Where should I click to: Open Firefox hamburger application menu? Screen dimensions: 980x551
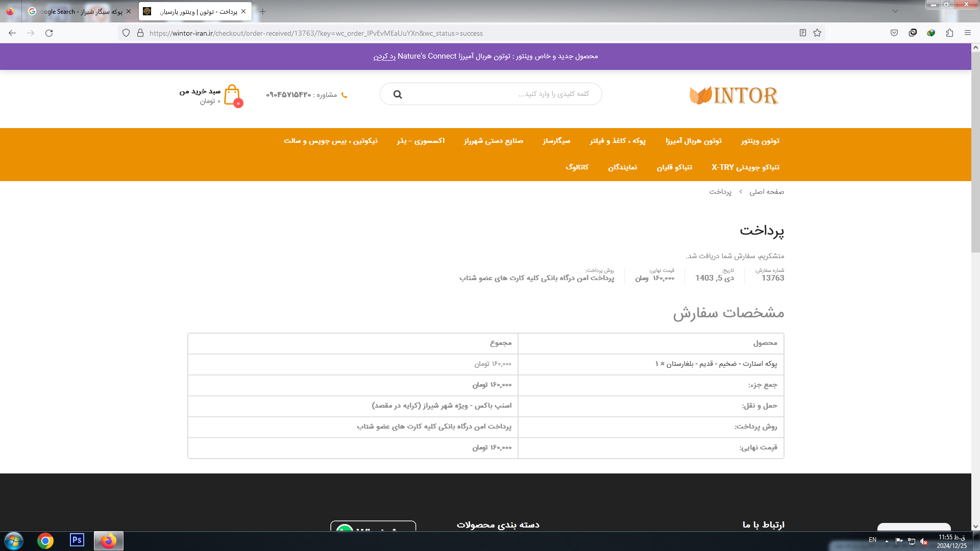click(x=968, y=33)
